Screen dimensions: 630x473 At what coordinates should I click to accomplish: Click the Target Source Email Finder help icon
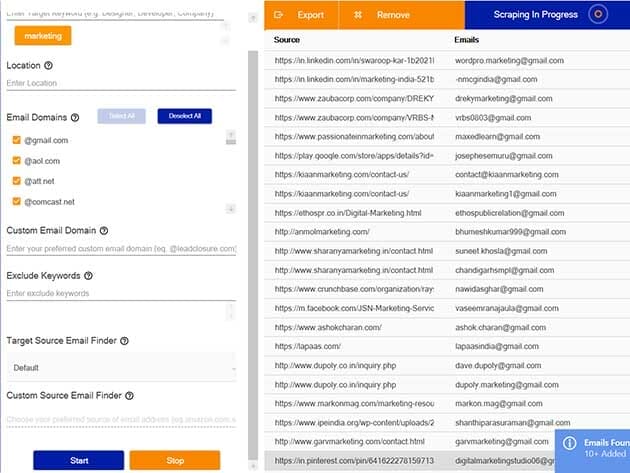point(125,341)
